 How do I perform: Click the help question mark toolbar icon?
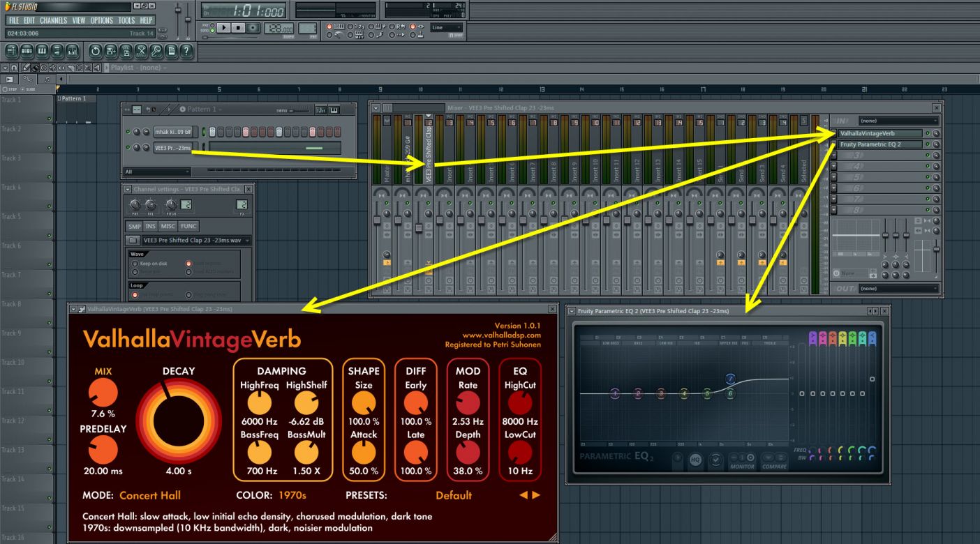186,51
